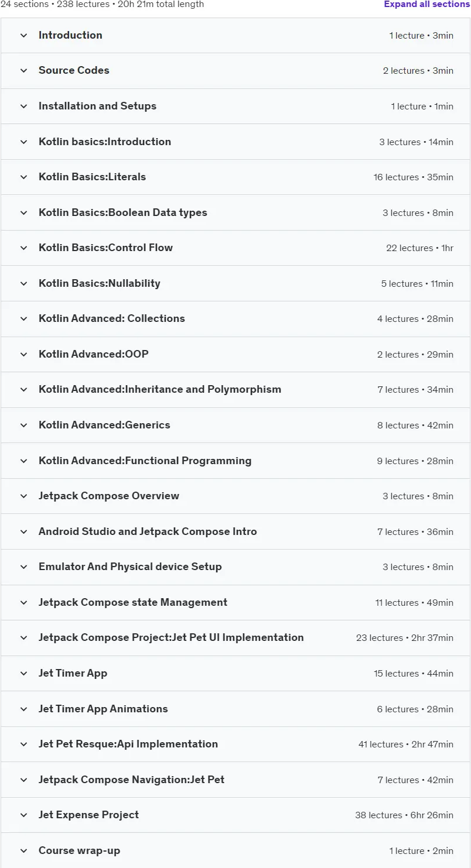Open Kotlin Advanced:Inheritance and Polymorphism section title
Image resolution: width=471 pixels, height=868 pixels.
tap(160, 389)
